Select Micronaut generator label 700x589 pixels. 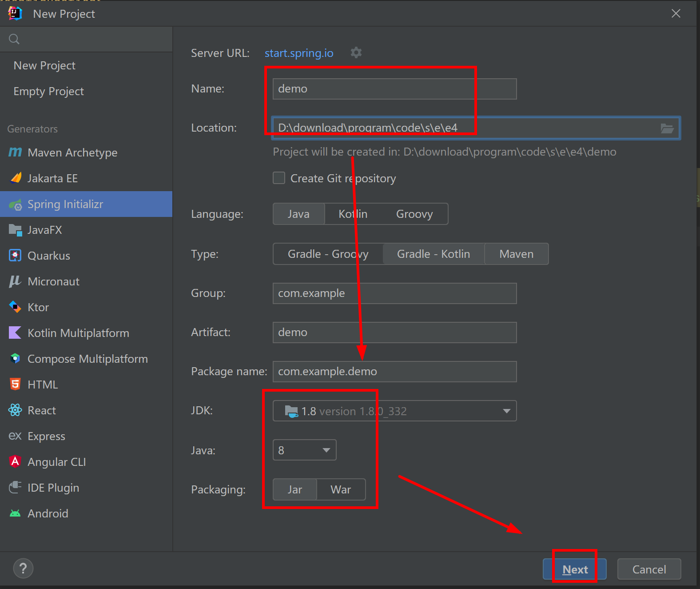[53, 281]
